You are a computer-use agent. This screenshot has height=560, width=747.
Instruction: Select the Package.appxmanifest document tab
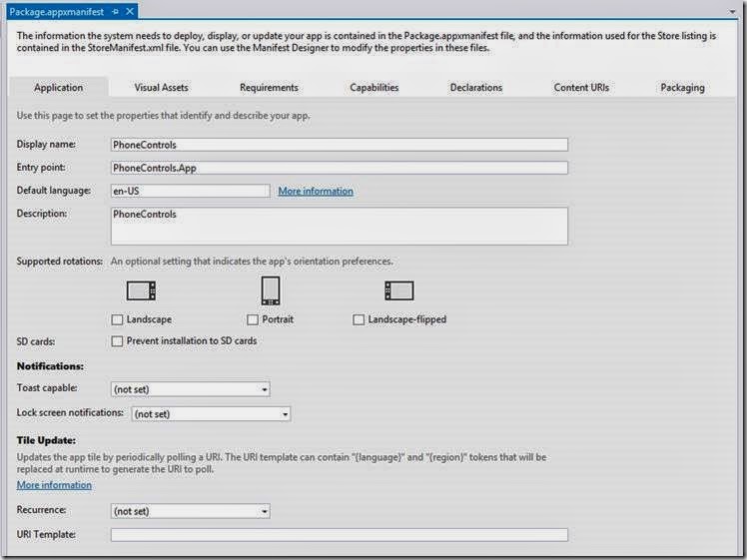56,12
